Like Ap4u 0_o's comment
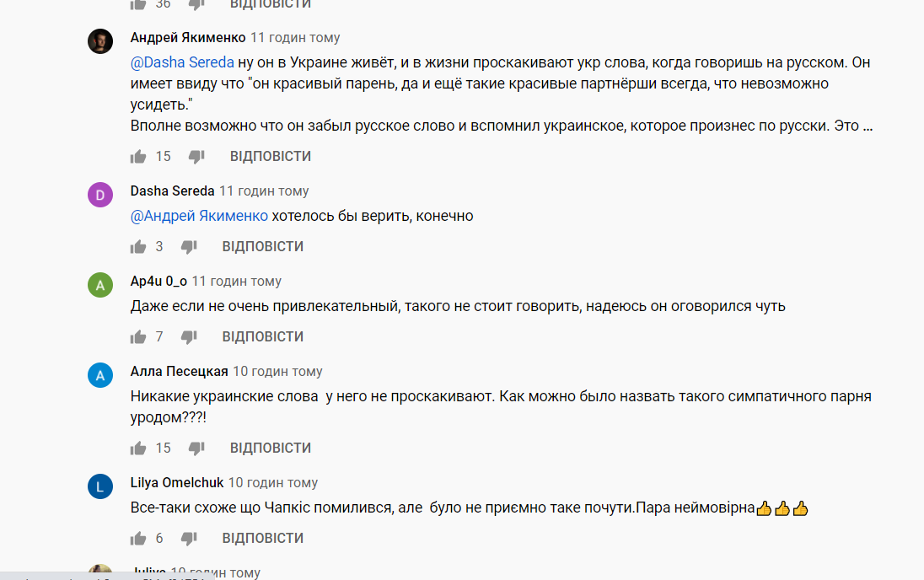The height and width of the screenshot is (580, 924). tap(137, 336)
